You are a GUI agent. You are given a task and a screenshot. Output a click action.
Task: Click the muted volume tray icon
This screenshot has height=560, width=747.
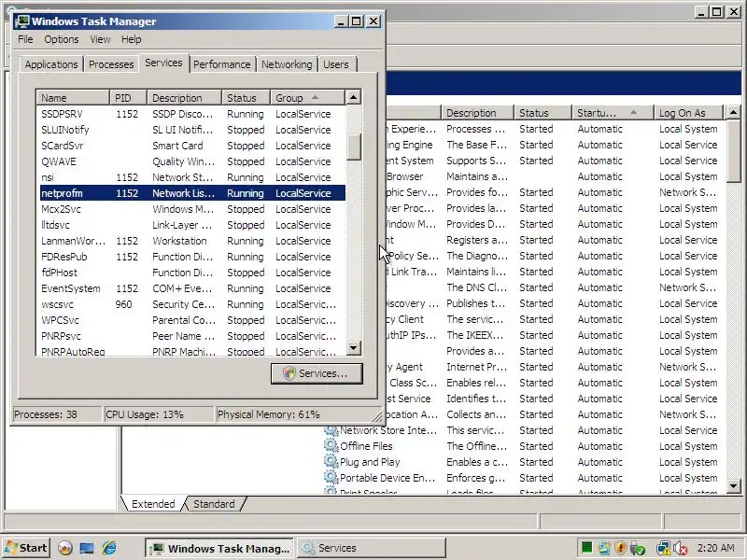(x=681, y=548)
